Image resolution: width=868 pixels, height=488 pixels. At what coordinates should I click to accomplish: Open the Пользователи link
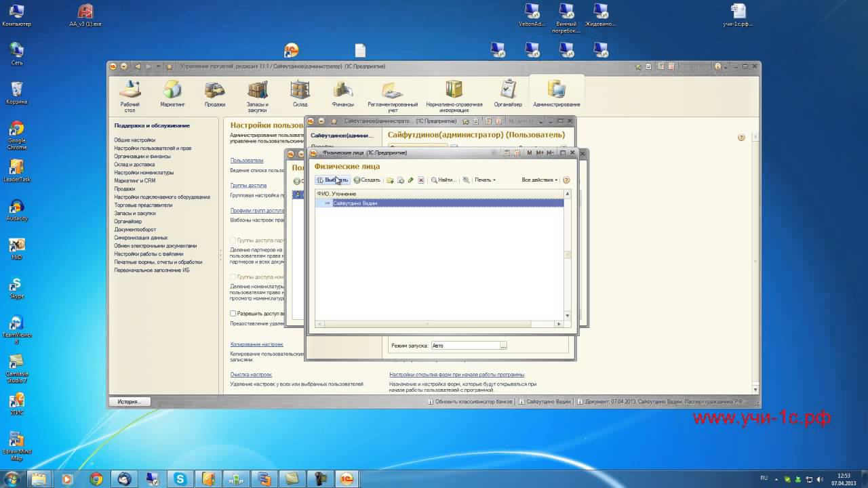pos(247,161)
